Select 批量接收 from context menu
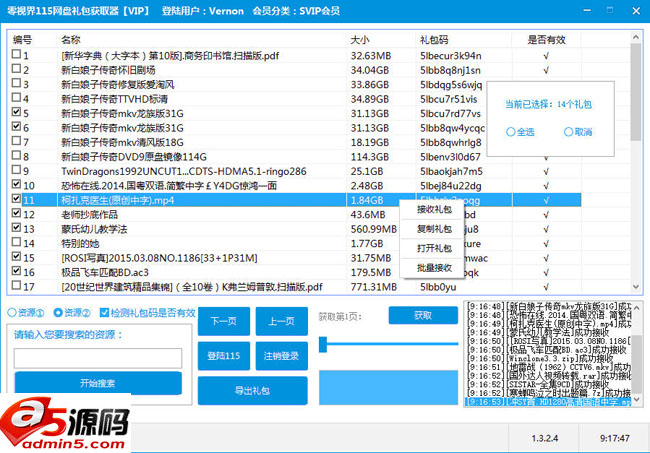Screen dimensions: 650x453 (433, 267)
